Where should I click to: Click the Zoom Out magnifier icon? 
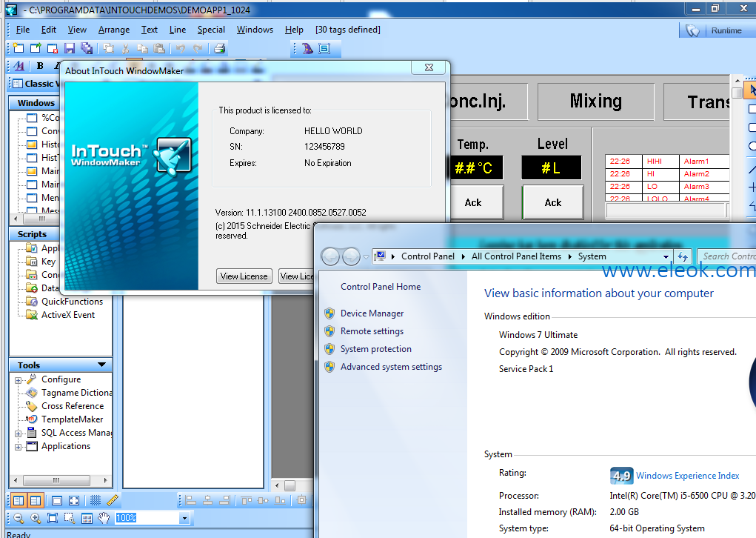point(19,518)
